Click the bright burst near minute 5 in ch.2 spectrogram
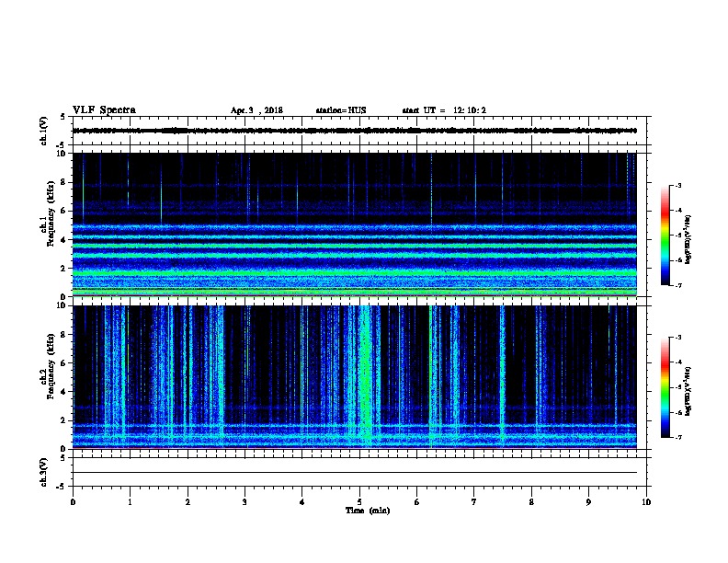 [x=366, y=376]
